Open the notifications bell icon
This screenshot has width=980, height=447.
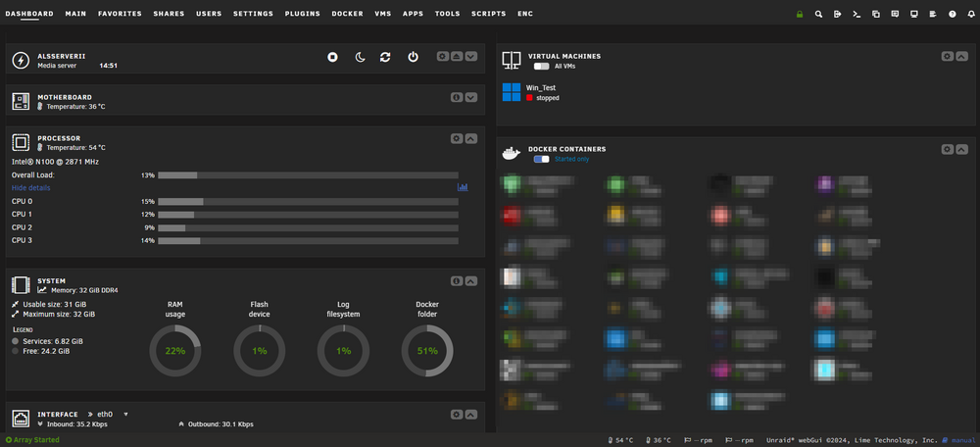pyautogui.click(x=970, y=14)
